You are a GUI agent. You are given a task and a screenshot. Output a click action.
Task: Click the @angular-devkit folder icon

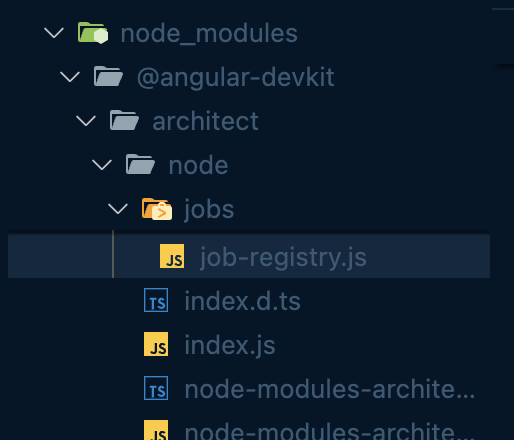click(x=108, y=76)
